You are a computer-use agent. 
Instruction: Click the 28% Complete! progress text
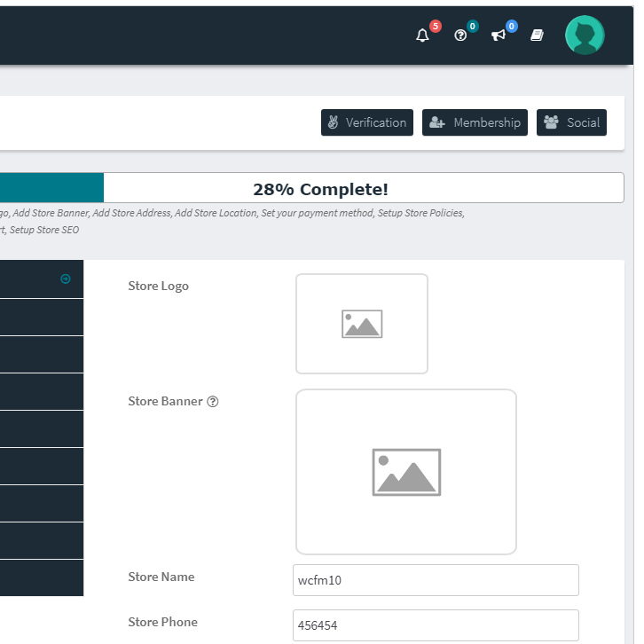tap(320, 189)
